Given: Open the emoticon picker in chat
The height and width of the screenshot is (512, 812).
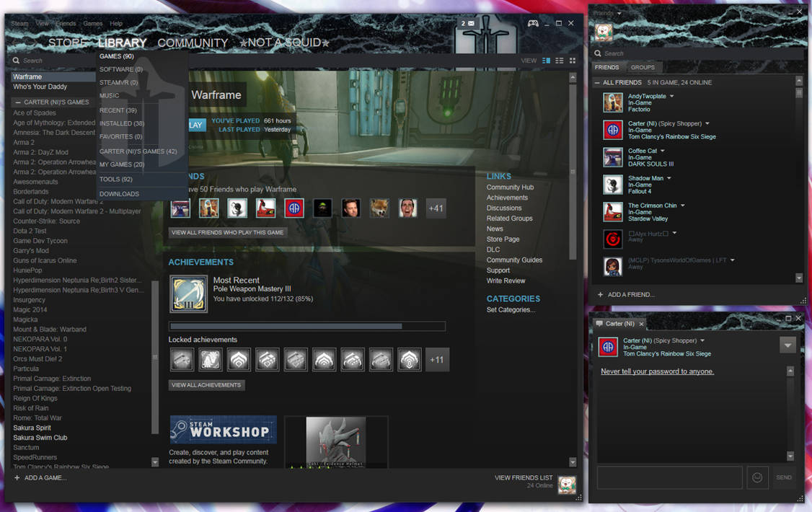Looking at the screenshot, I should point(756,477).
